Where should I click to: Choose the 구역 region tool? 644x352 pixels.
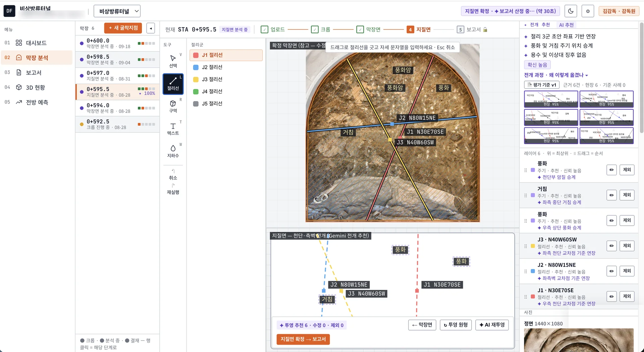[173, 106]
